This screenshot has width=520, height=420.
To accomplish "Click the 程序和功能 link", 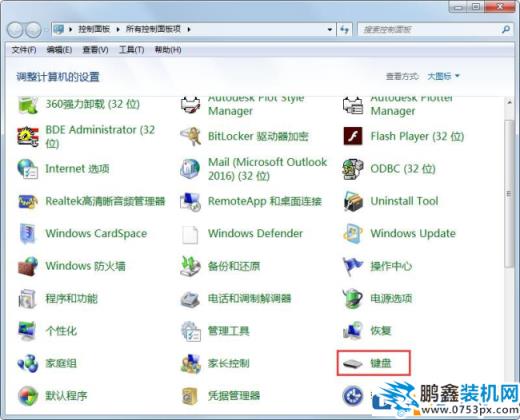I will click(x=71, y=298).
